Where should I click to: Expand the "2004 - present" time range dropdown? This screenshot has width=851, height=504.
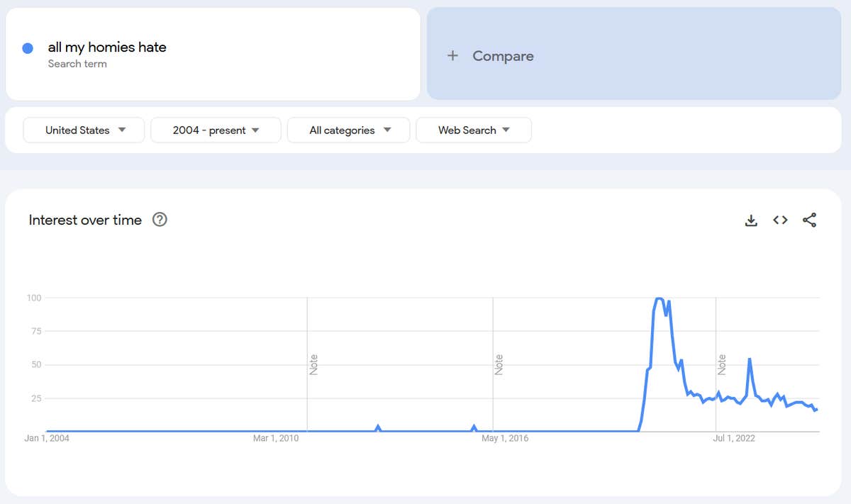coord(216,130)
